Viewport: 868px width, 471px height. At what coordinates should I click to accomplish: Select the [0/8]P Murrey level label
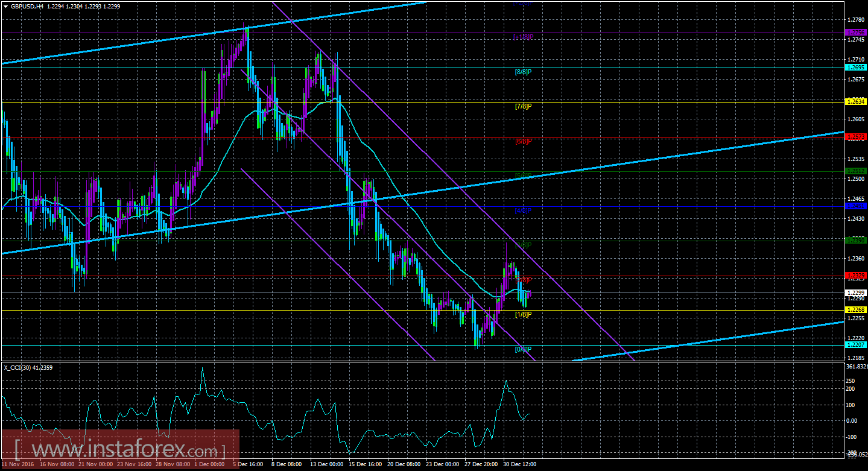click(523, 349)
